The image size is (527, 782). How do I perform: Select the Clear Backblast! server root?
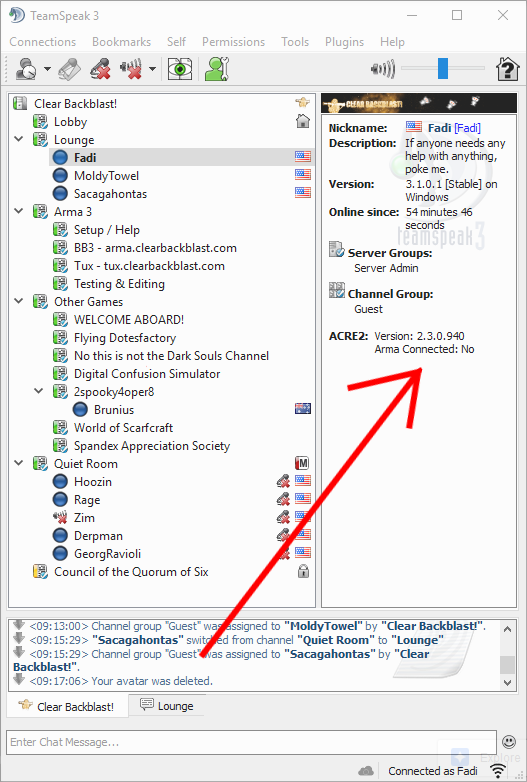click(75, 104)
